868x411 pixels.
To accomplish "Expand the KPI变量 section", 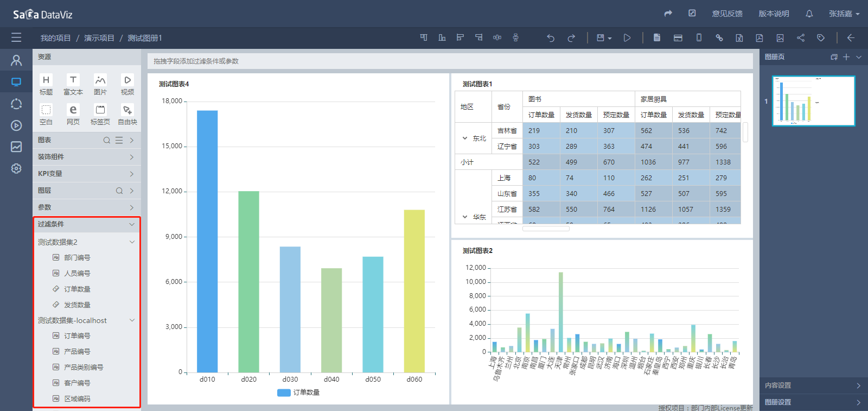I will [132, 174].
